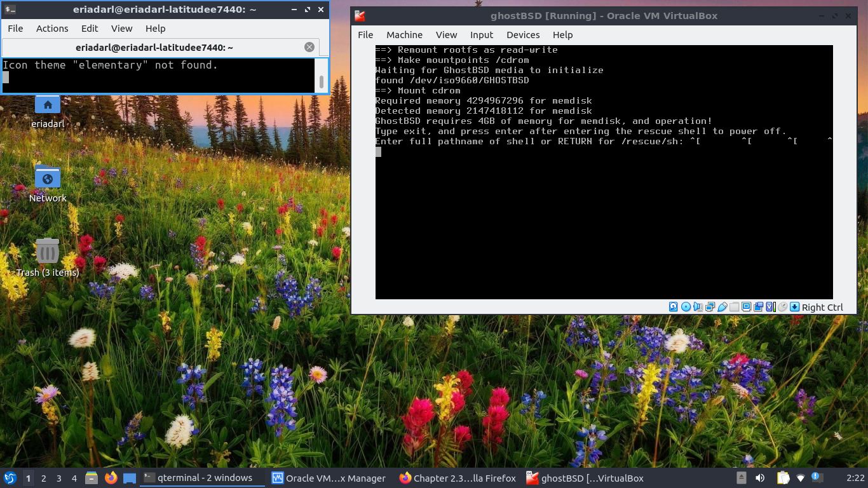Open the Wi-Fi network tray icon
The width and height of the screenshot is (868, 488).
801,478
